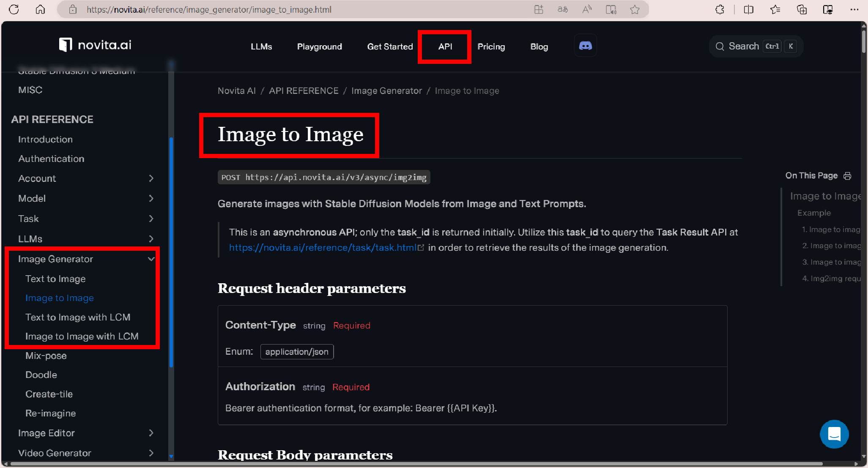Screen dimensions: 868x468
Task: Go to browser home page
Action: 40,9
